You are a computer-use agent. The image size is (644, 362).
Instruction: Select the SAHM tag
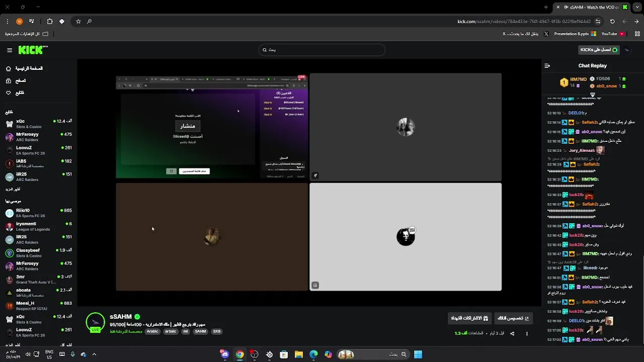tap(200, 332)
